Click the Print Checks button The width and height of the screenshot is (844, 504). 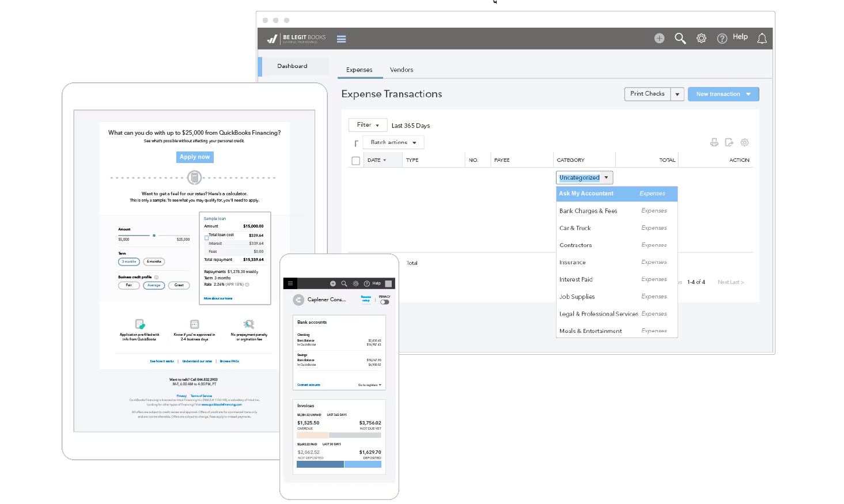tap(647, 94)
